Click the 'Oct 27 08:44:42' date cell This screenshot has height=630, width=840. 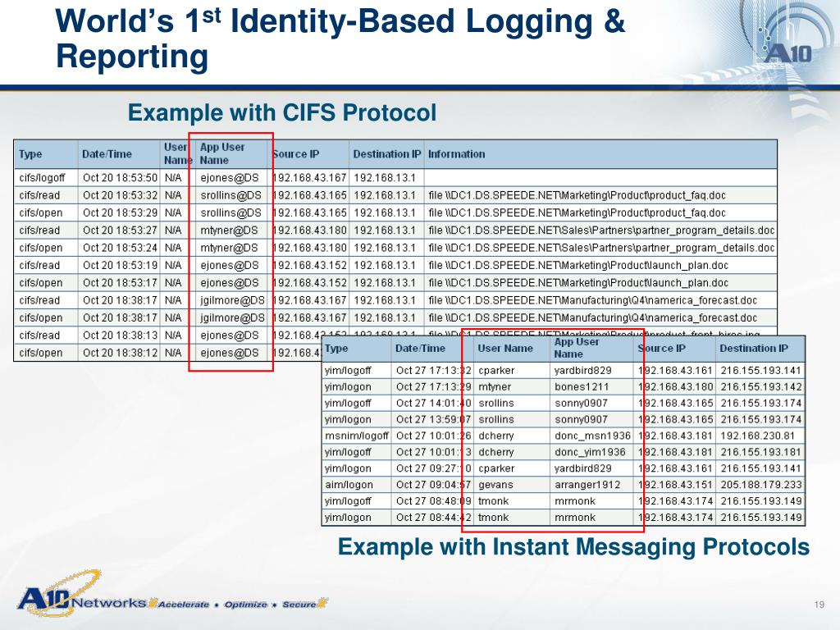click(433, 518)
